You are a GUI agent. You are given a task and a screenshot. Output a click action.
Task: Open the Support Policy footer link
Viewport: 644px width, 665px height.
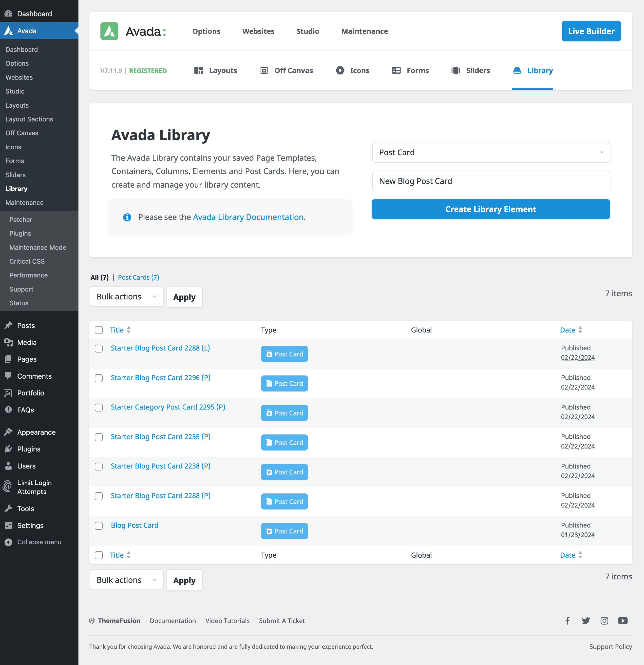click(610, 647)
